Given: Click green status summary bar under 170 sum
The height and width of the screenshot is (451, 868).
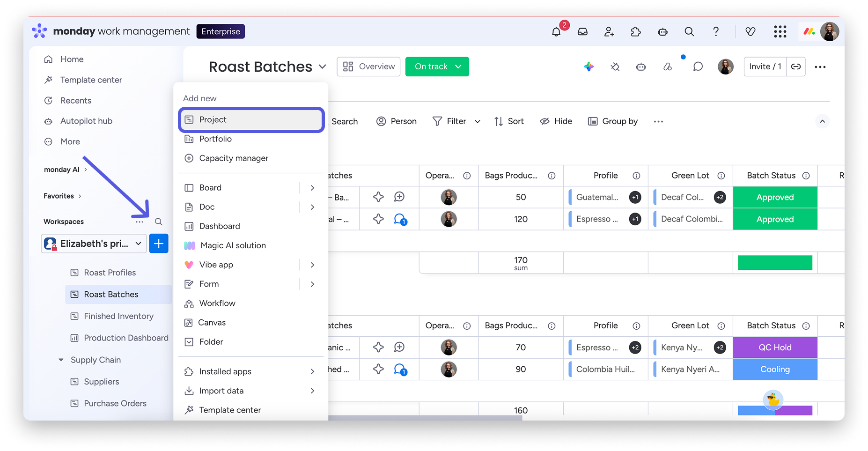Looking at the screenshot, I should pyautogui.click(x=775, y=263).
